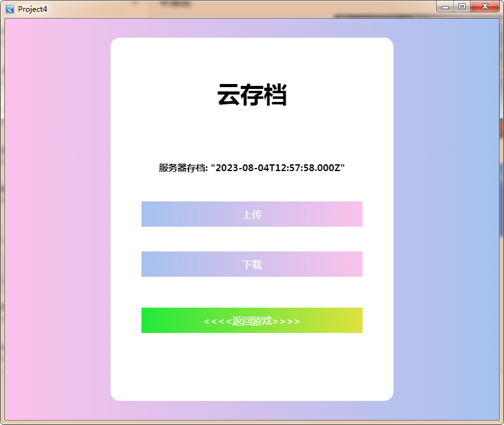
Task: Select the 服务器存档 label text
Action: tap(183, 168)
